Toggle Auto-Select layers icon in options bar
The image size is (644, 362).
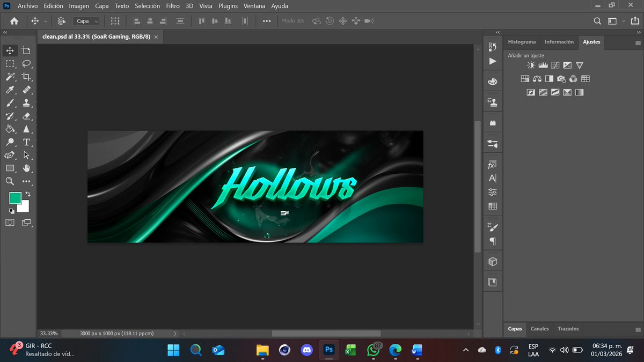coord(62,21)
